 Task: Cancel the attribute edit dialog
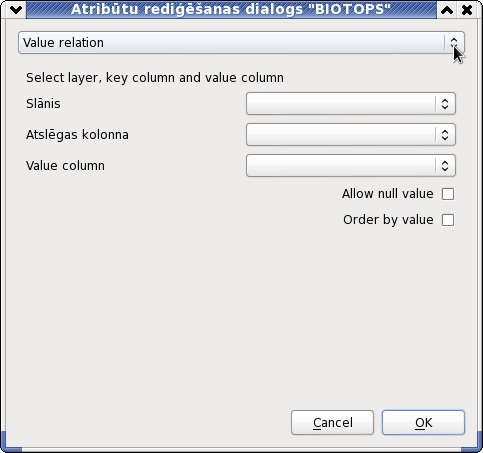click(x=332, y=423)
